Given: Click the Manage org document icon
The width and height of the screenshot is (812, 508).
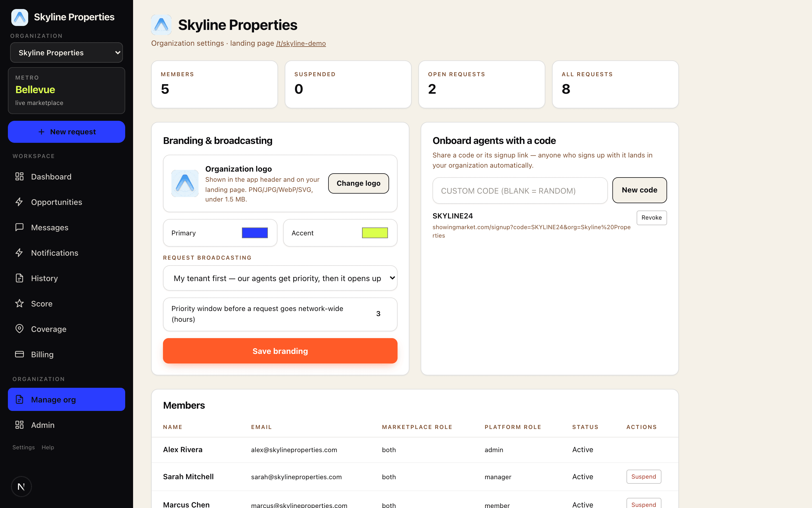Looking at the screenshot, I should (19, 399).
